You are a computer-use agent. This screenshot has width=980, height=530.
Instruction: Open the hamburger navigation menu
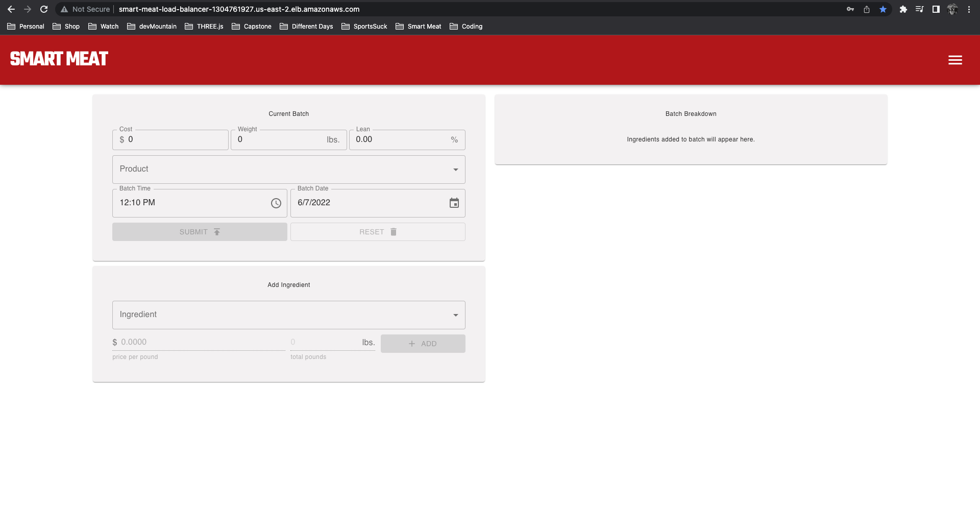(x=955, y=60)
